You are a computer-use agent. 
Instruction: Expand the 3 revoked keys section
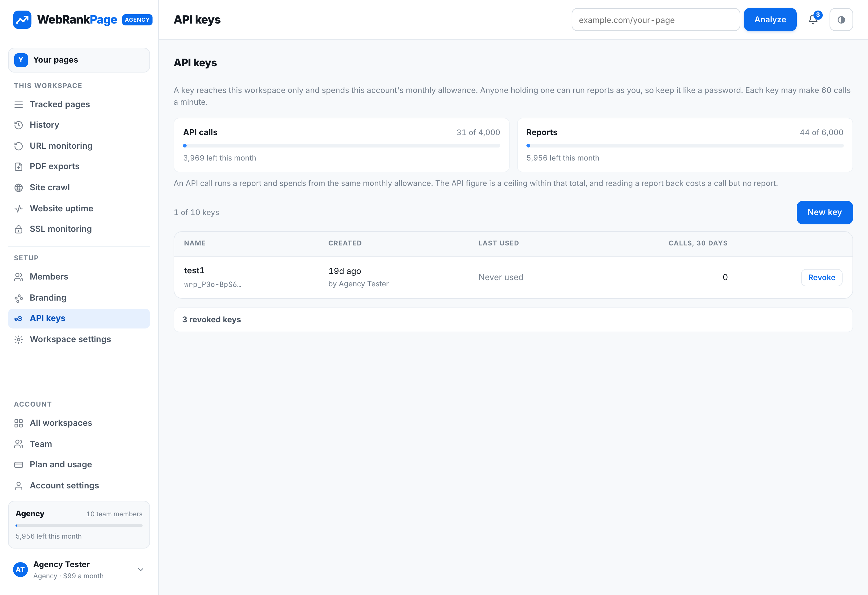click(x=513, y=320)
